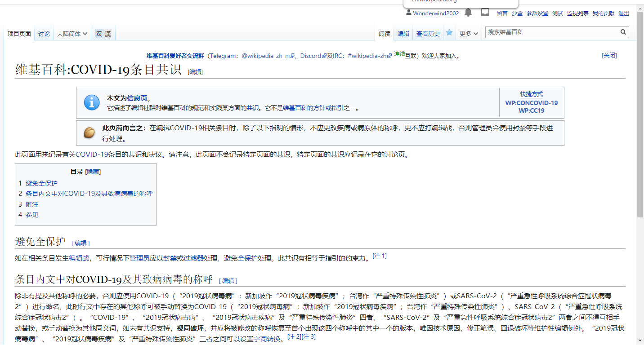Expand the 更多 actions dropdown

(469, 34)
